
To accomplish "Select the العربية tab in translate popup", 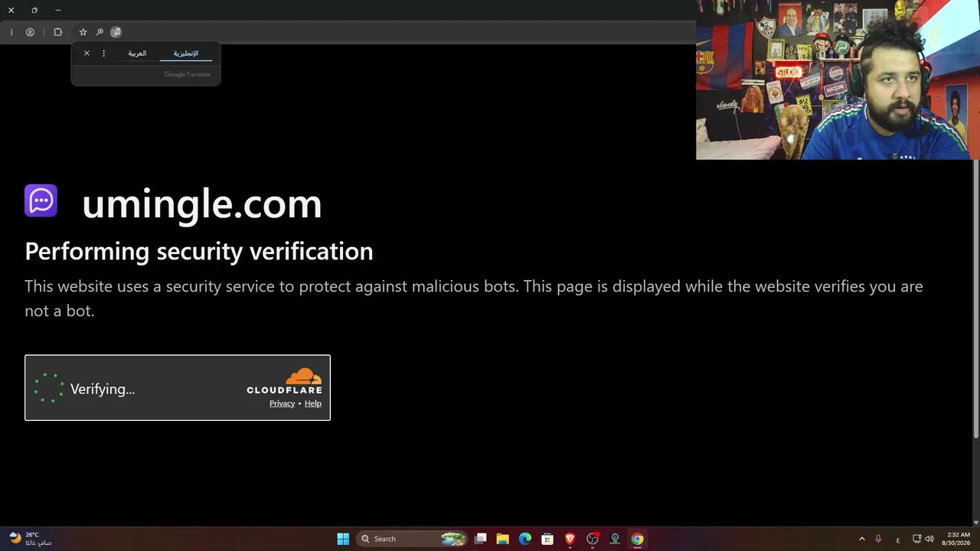I will point(137,54).
